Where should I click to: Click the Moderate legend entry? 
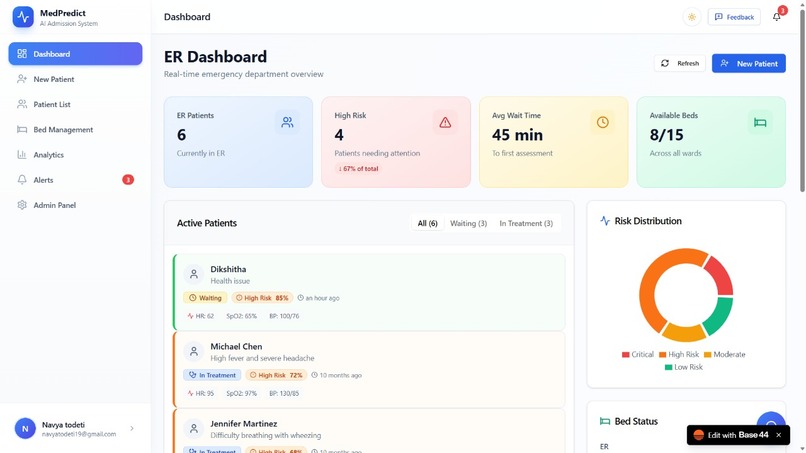click(724, 354)
